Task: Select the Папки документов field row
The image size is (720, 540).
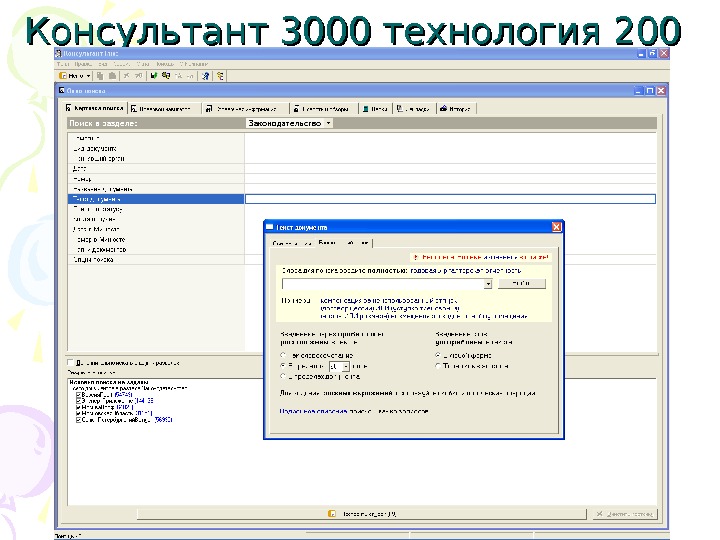Action: pyautogui.click(x=156, y=249)
